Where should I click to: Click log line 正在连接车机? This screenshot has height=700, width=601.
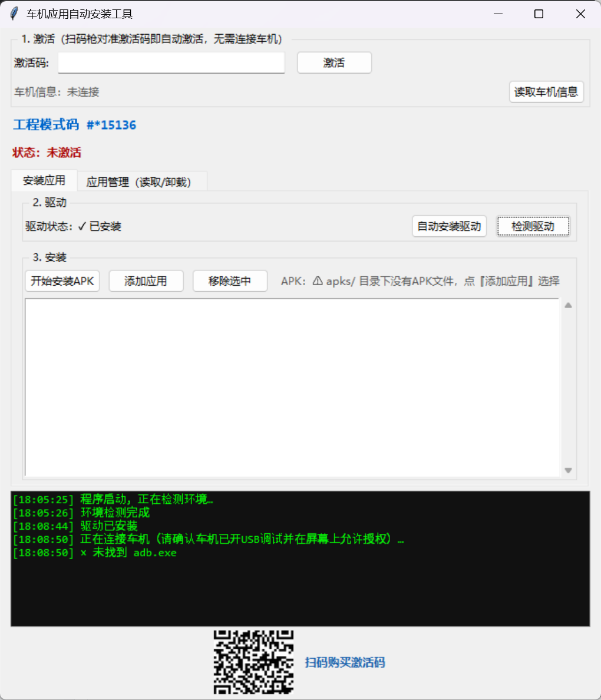[209, 539]
